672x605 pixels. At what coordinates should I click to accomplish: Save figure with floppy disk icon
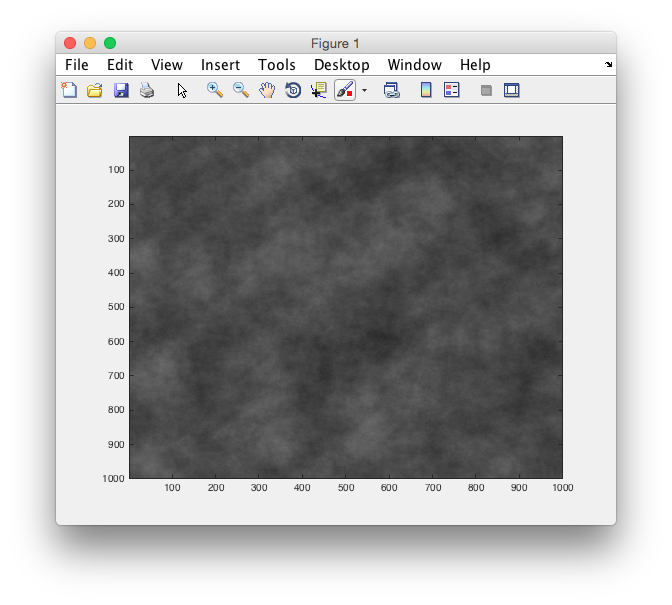(x=121, y=90)
